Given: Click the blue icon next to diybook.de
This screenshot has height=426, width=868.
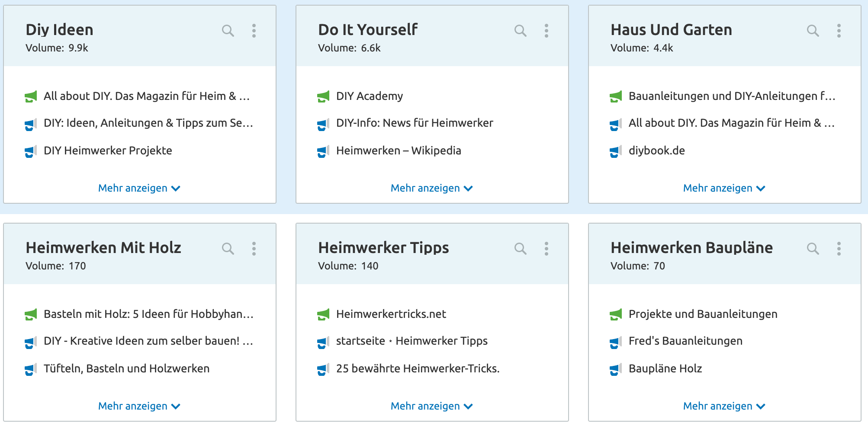Looking at the screenshot, I should [x=614, y=151].
